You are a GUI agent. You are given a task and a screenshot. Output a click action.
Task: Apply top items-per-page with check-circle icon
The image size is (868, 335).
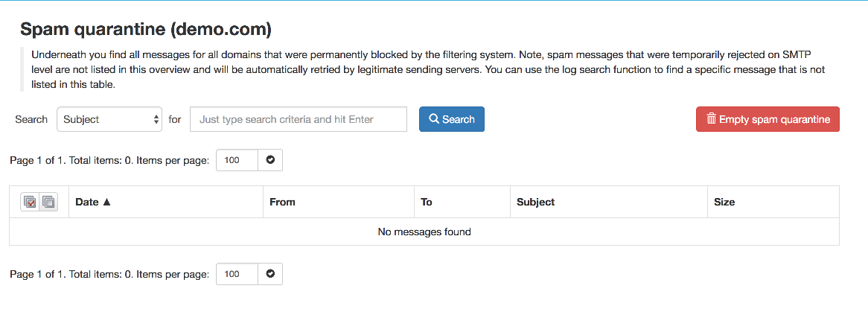click(x=270, y=160)
